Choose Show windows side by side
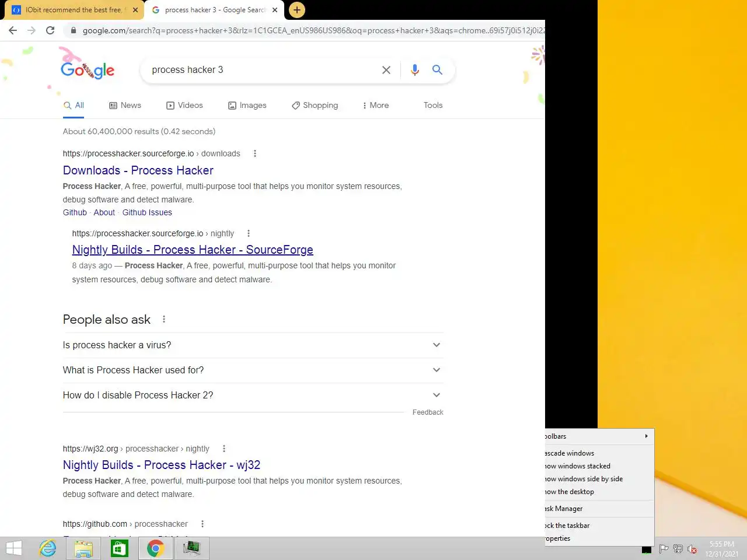The height and width of the screenshot is (560, 747). pos(599,479)
